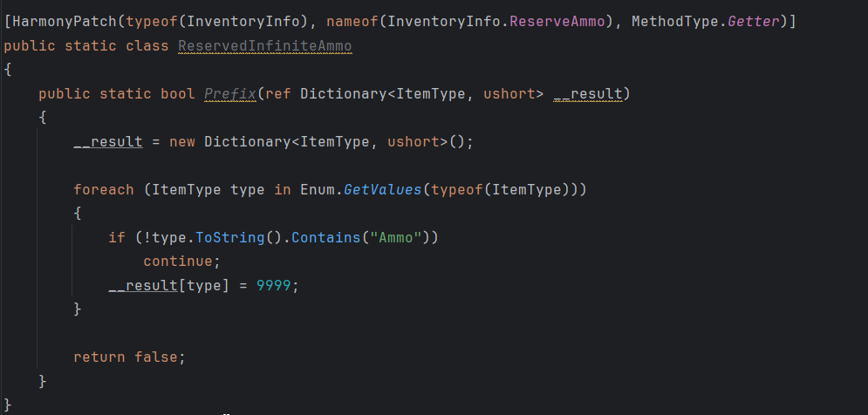
Task: Click the ref keyword in parameters
Action: pyautogui.click(x=278, y=93)
